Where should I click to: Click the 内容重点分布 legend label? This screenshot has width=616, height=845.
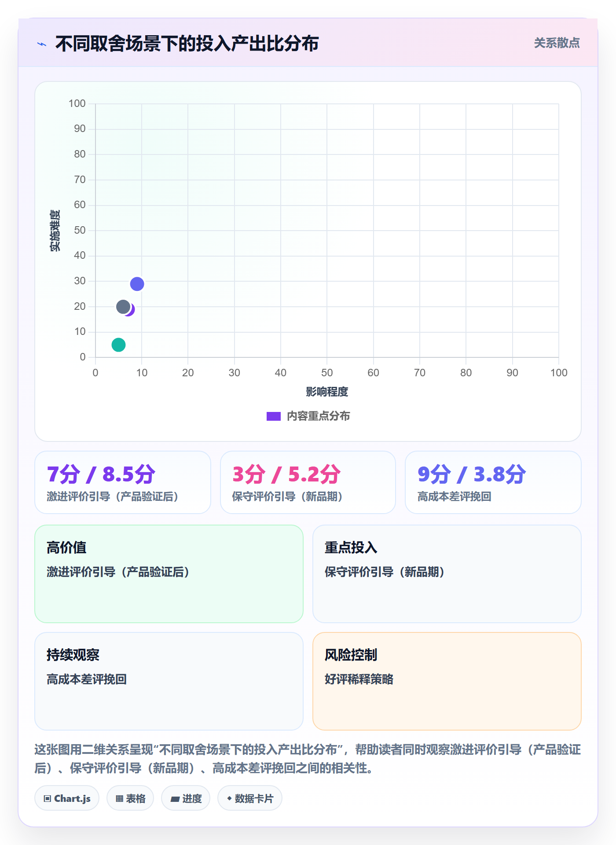[x=318, y=416]
